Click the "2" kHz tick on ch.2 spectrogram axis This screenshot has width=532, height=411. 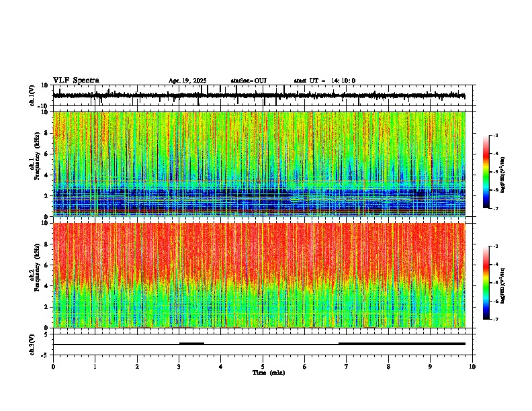click(46, 307)
